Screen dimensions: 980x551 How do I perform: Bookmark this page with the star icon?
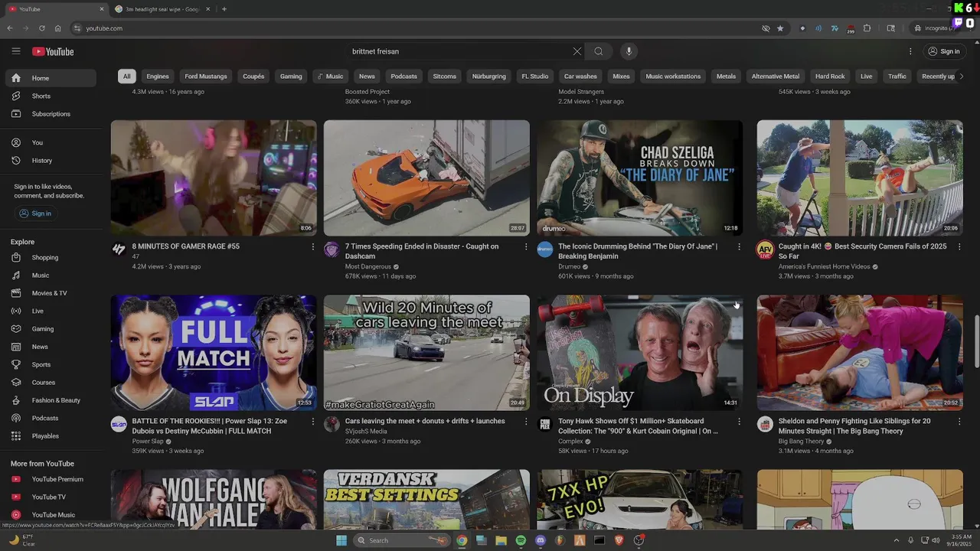pos(780,28)
